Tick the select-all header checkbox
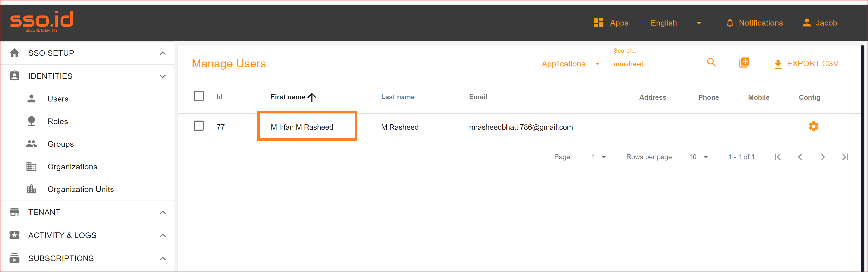Viewport: 868px width, 272px height. click(199, 96)
